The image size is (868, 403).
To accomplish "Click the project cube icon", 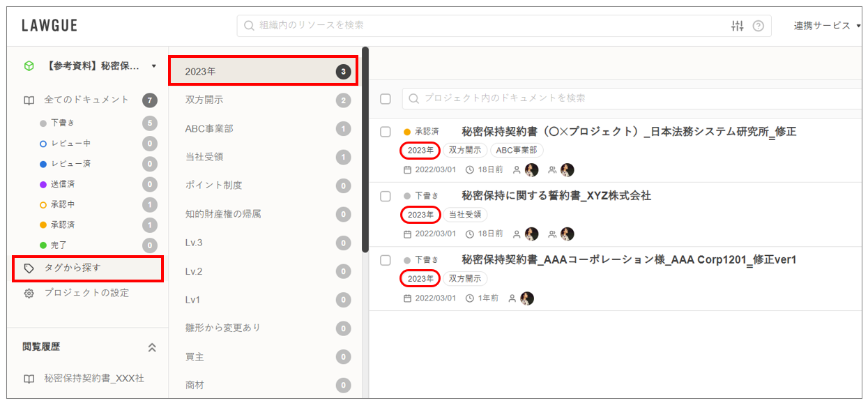I will pos(29,66).
